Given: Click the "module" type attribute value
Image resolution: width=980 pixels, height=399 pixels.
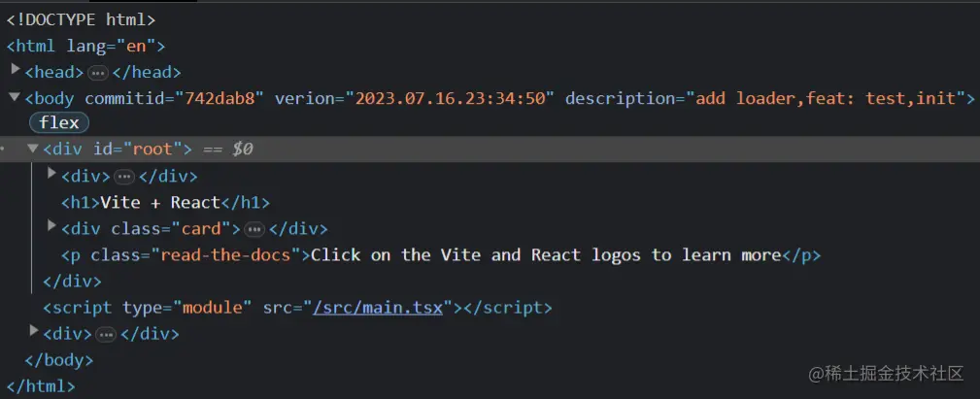Looking at the screenshot, I should pos(212,308).
